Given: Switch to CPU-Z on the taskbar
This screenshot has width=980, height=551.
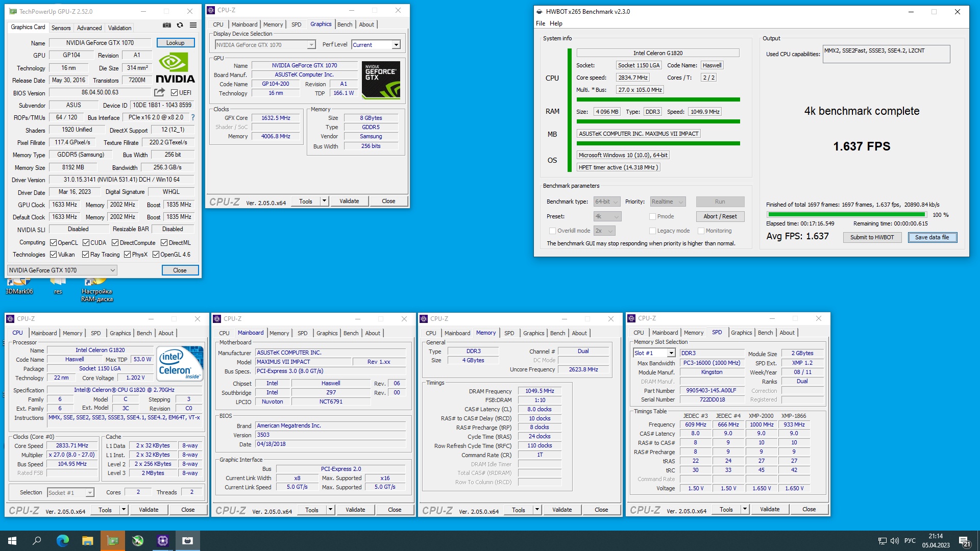Looking at the screenshot, I should coord(162,541).
